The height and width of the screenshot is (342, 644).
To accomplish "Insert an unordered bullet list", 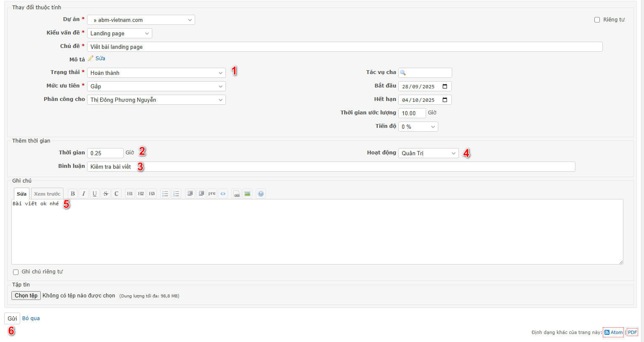I will point(165,194).
